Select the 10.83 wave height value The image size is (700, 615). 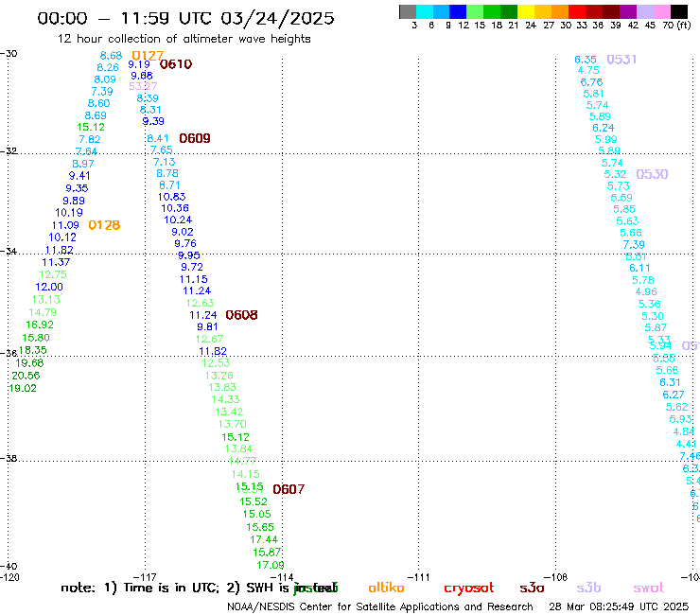[x=172, y=197]
